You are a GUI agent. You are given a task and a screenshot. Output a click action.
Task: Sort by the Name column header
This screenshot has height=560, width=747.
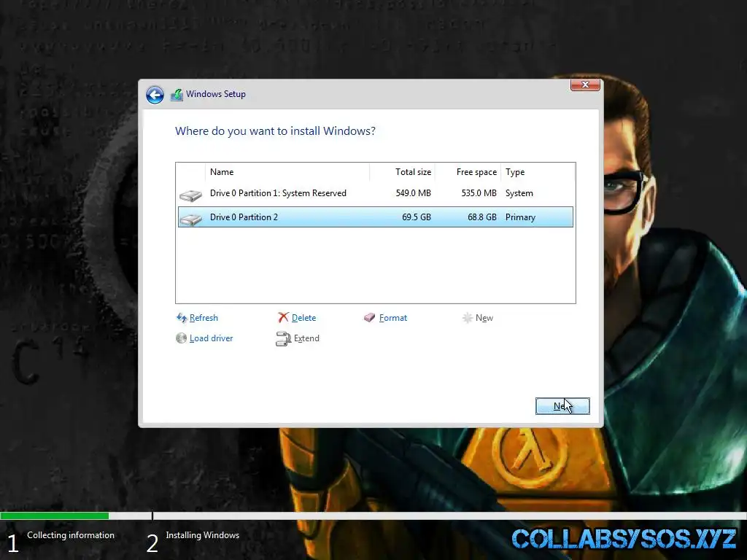pyautogui.click(x=287, y=172)
